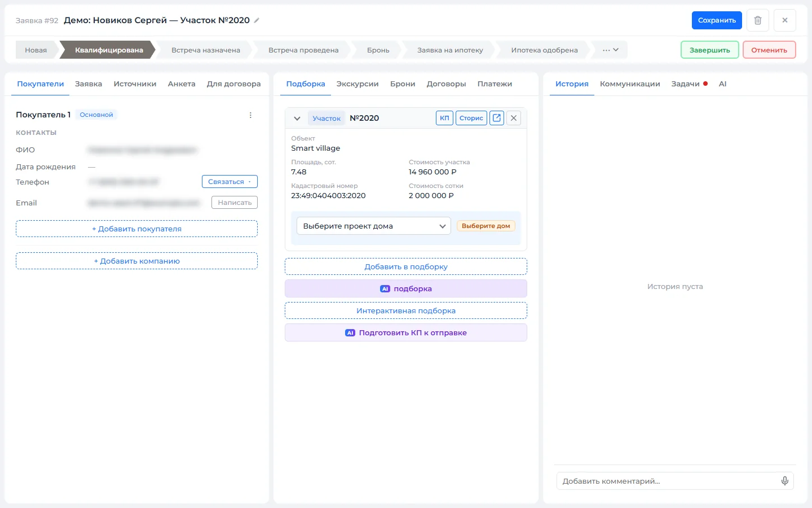Click the AI Подготовить КП к отправке button
The image size is (812, 508).
406,332
